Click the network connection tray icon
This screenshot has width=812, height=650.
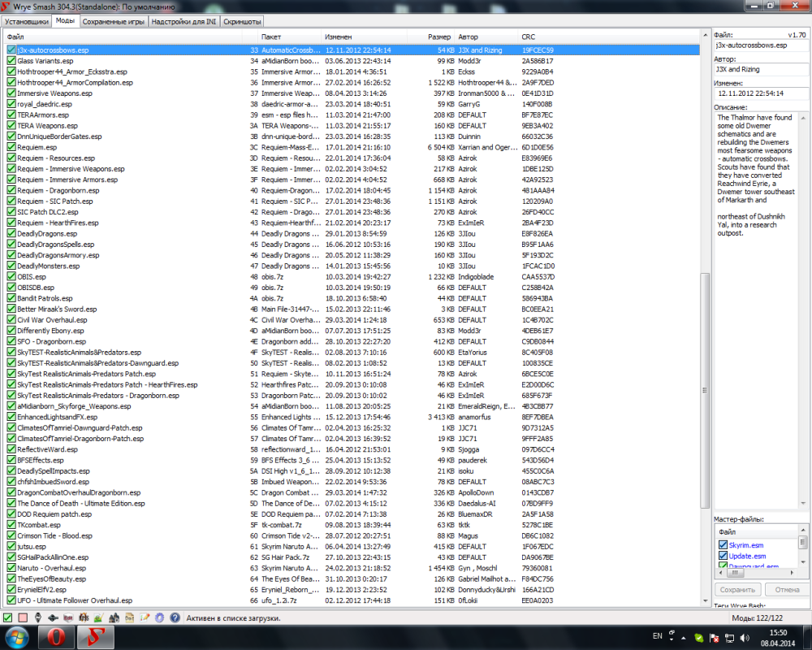730,638
